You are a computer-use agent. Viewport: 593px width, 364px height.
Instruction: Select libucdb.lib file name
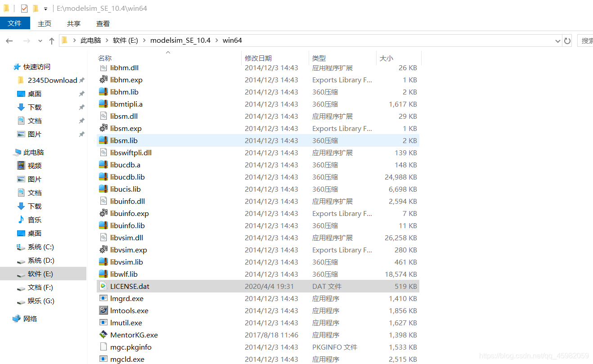tap(127, 177)
